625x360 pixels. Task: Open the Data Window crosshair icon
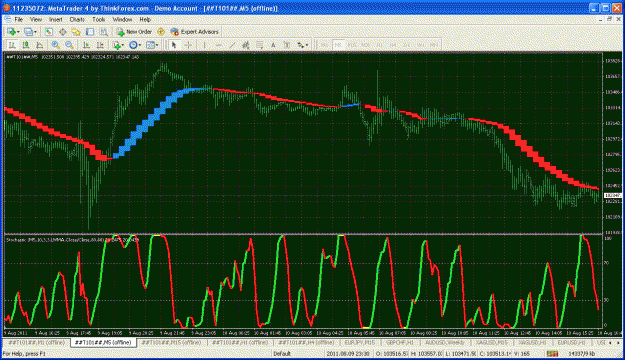(x=63, y=32)
